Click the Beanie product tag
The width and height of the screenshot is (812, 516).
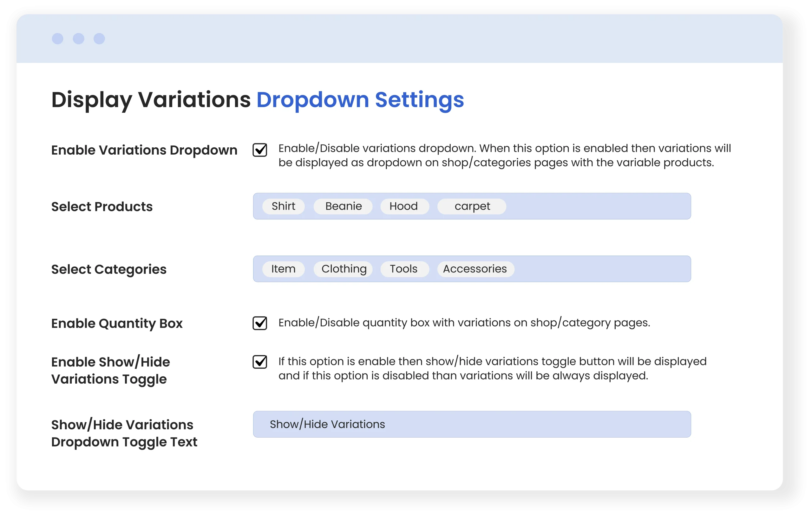tap(343, 206)
